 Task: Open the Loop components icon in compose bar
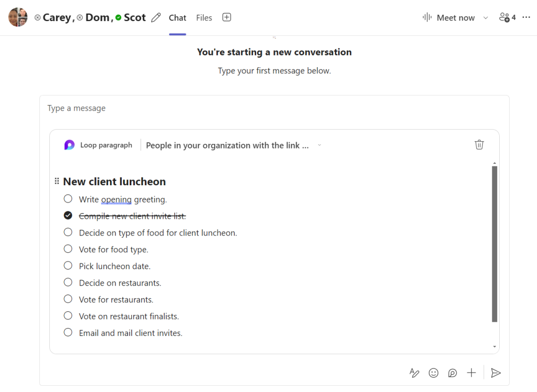pos(452,373)
